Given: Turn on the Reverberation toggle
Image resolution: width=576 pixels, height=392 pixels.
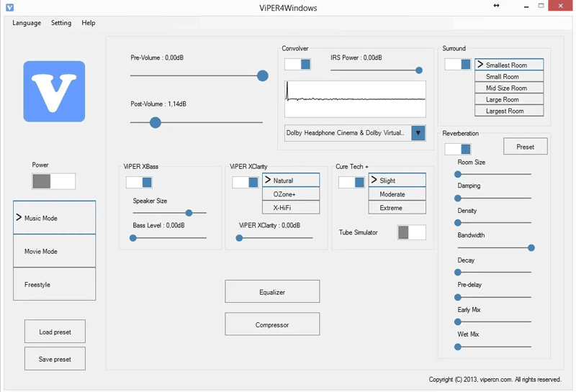Looking at the screenshot, I should click(x=457, y=149).
